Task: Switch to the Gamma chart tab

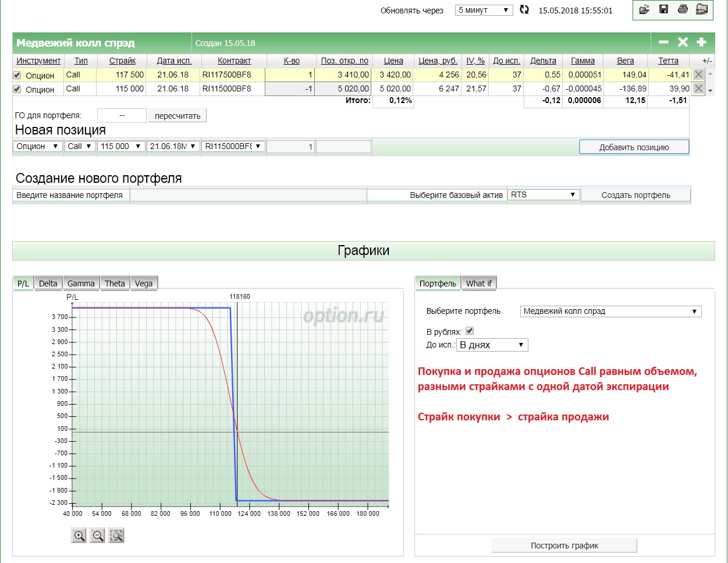Action: pyautogui.click(x=81, y=284)
